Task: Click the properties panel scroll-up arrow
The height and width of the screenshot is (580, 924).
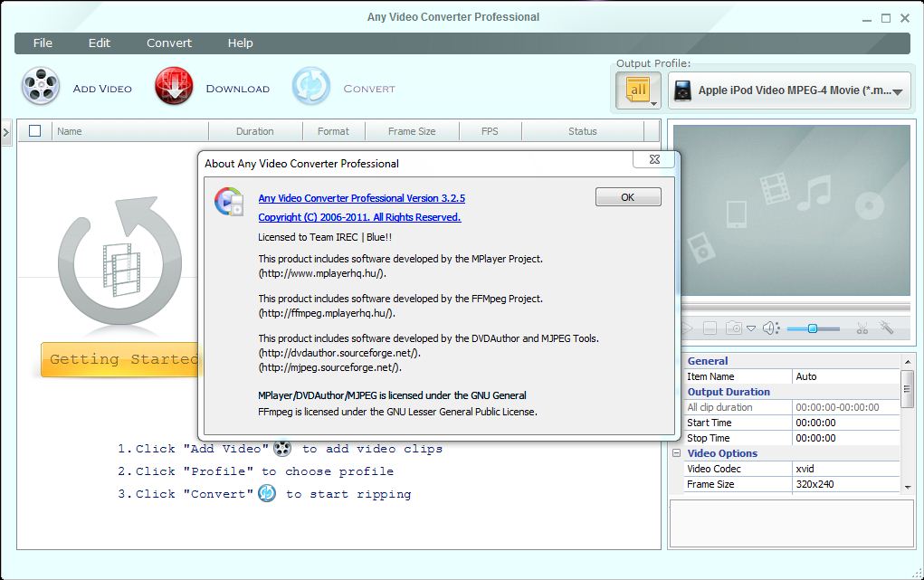Action: tap(907, 361)
